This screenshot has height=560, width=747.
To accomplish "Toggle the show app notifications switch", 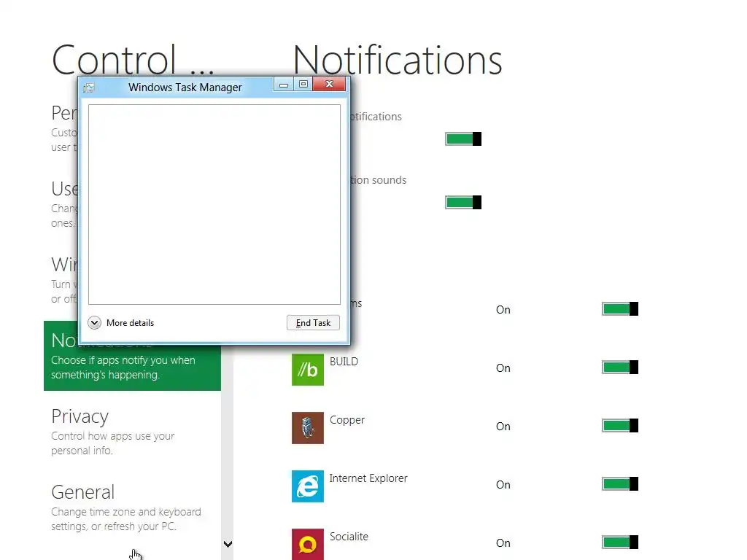I will click(x=463, y=139).
